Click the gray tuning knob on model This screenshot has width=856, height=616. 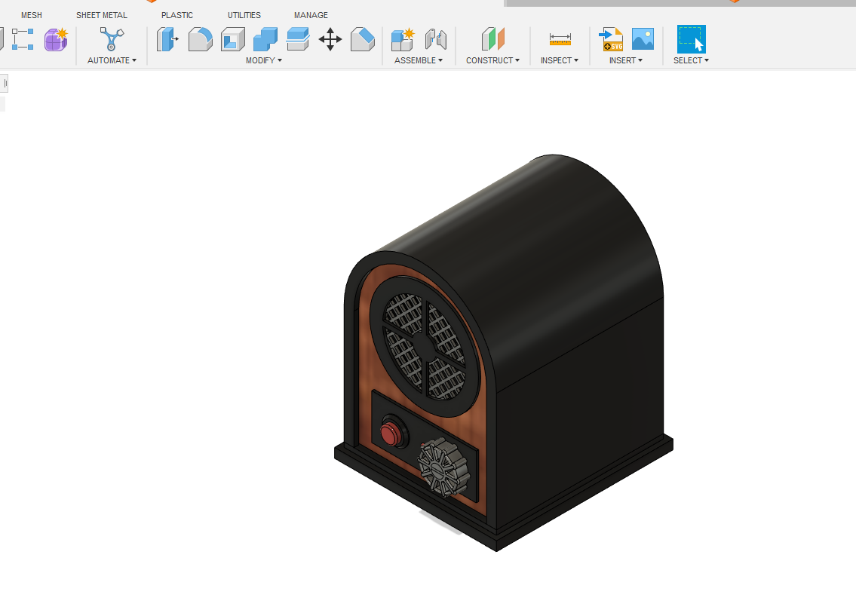443,467
